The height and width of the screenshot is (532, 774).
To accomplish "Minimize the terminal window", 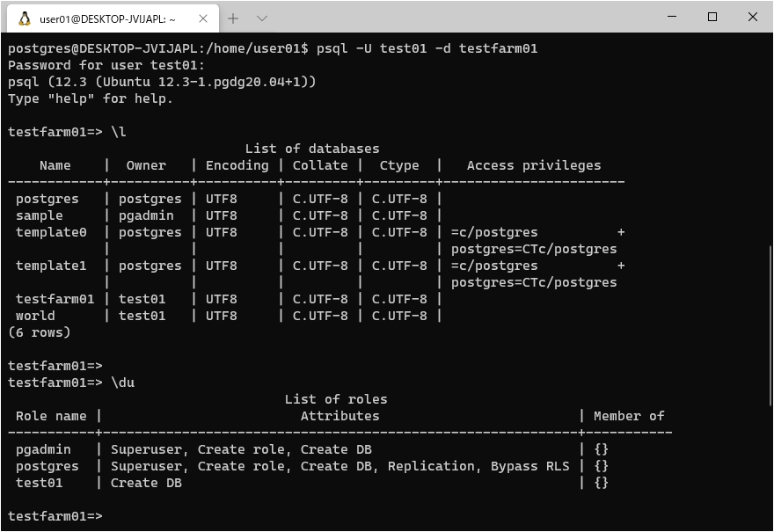I will point(672,17).
